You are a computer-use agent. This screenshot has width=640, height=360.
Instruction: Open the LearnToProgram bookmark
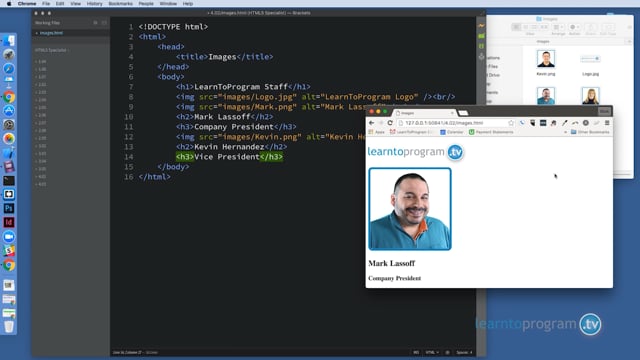pyautogui.click(x=411, y=132)
